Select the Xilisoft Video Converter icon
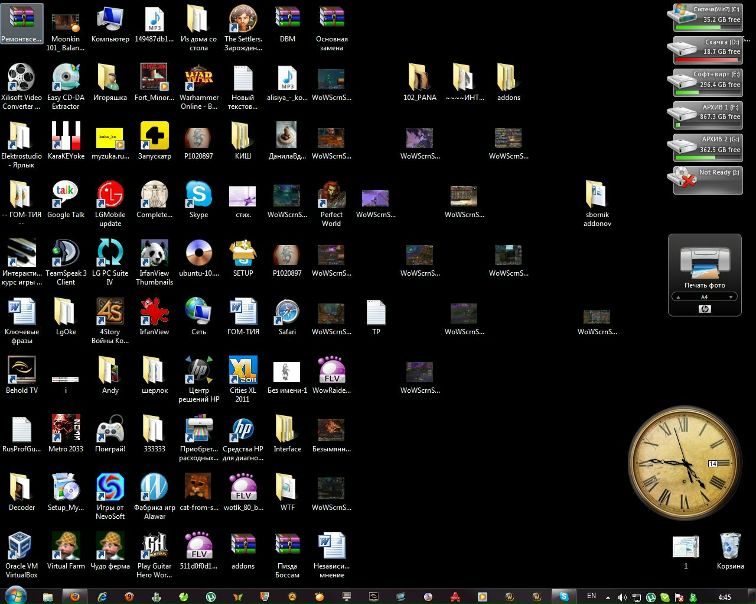This screenshot has height=604, width=756. coord(20,77)
